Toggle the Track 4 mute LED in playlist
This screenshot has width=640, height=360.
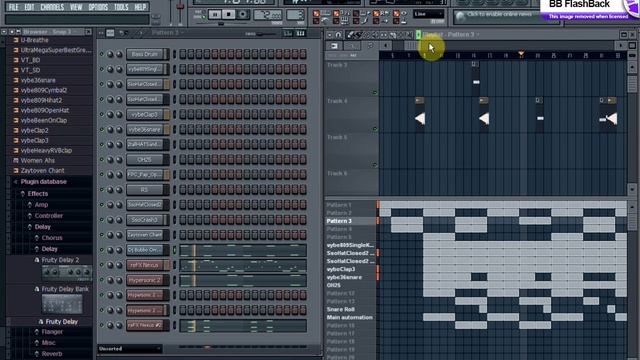(x=375, y=129)
